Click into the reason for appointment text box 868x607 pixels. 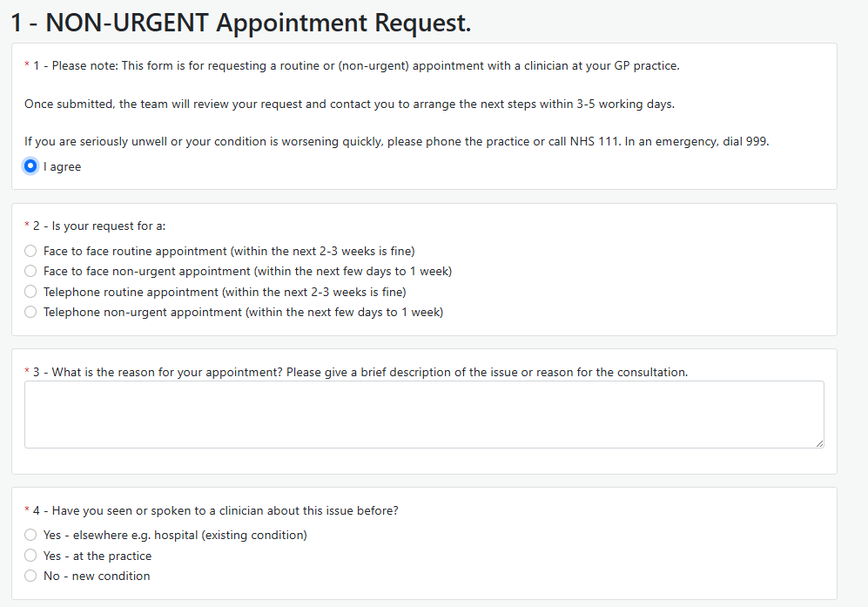click(423, 414)
